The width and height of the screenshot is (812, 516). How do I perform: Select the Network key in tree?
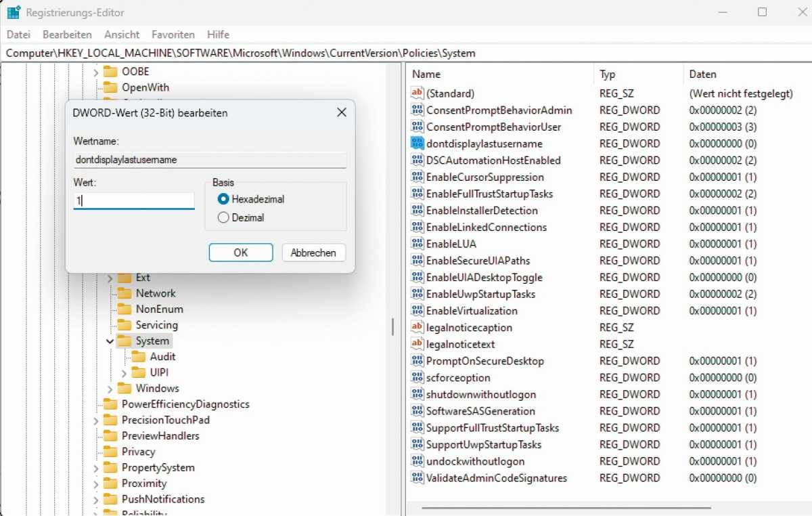tap(156, 293)
